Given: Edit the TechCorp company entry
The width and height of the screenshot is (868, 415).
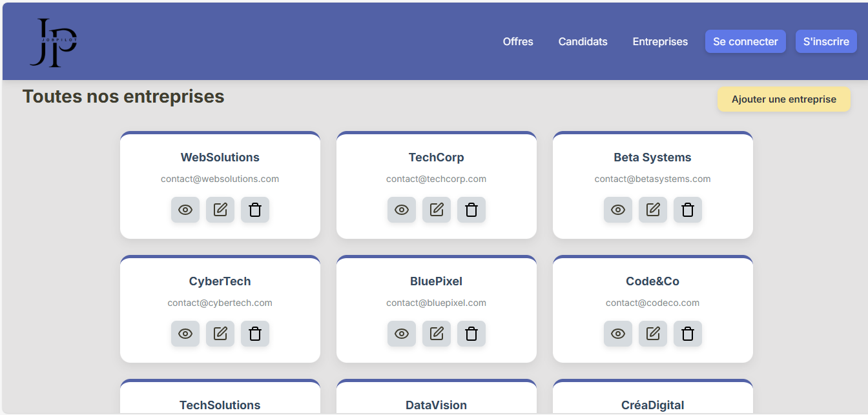Looking at the screenshot, I should (x=437, y=210).
